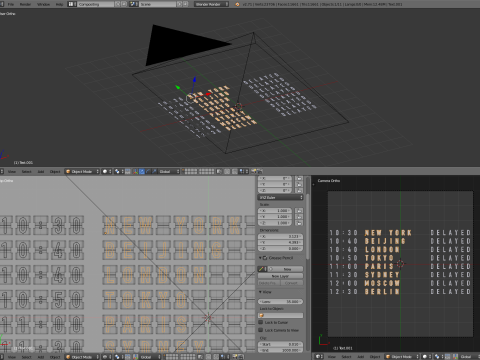Click the first scene layer button group
The image size is (480, 360).
coord(191,171)
